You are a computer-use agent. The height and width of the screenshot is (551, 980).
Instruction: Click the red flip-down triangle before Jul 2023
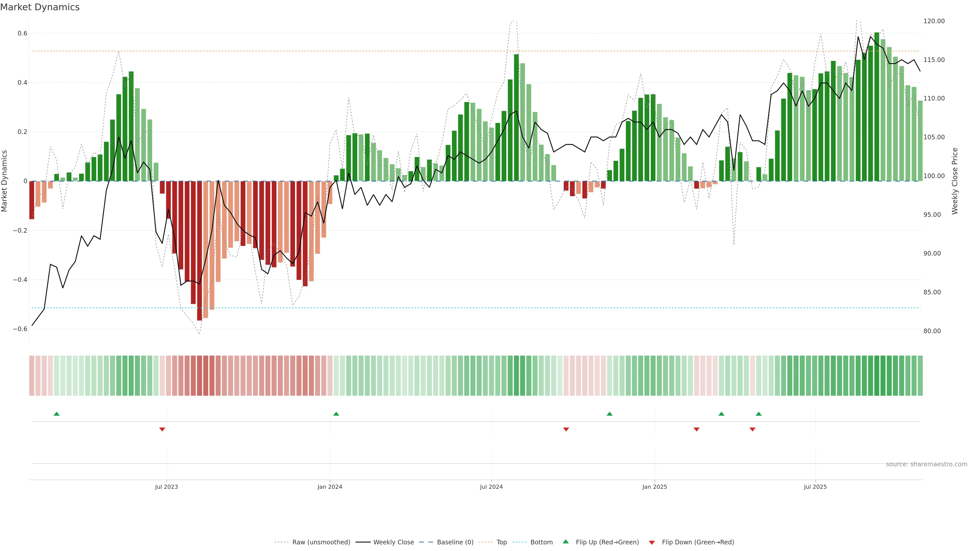point(162,429)
